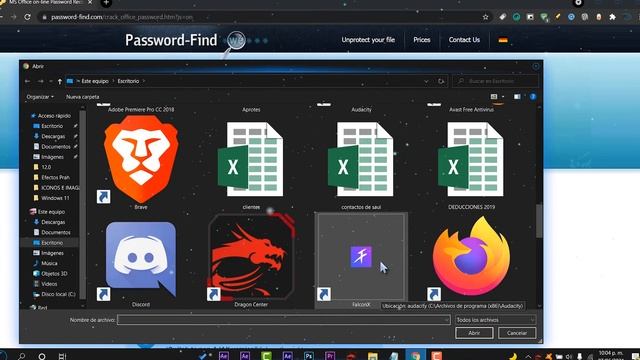Open Descargas under Este equipo
Screen dimensions: 640x360
53,222
